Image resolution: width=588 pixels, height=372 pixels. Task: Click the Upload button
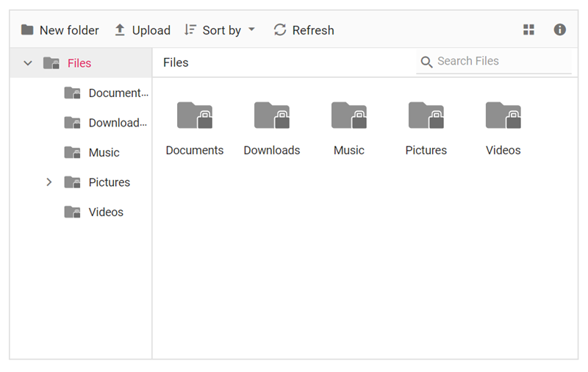pos(142,30)
